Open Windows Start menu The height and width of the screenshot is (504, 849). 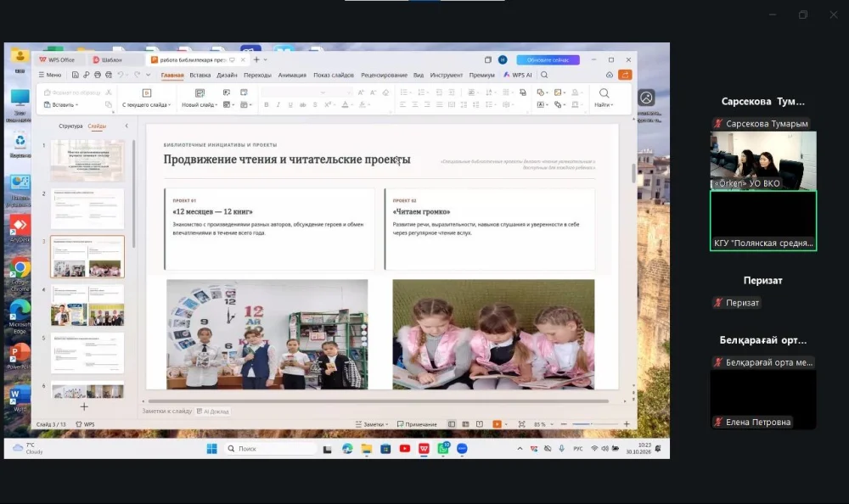click(211, 448)
